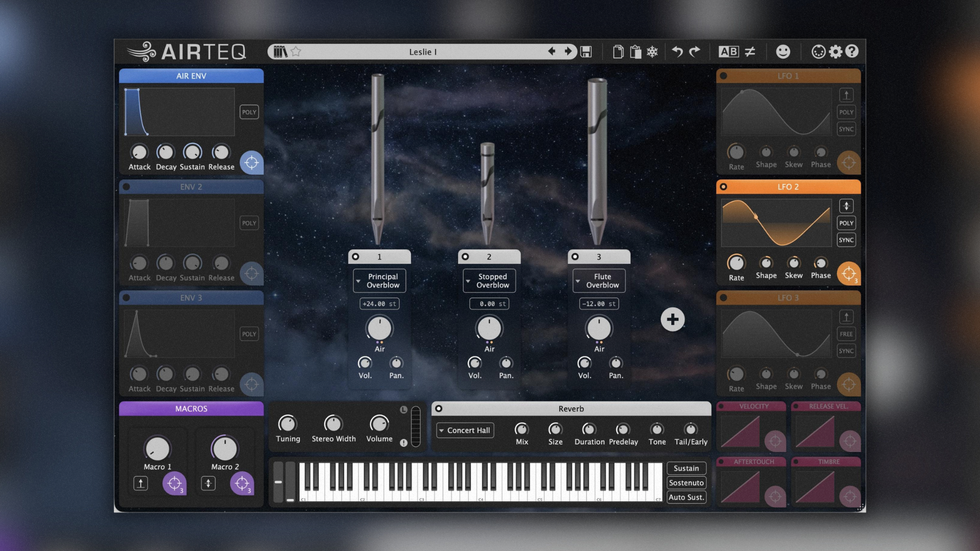This screenshot has height=551, width=980.
Task: Go to next preset arrow
Action: pyautogui.click(x=568, y=51)
